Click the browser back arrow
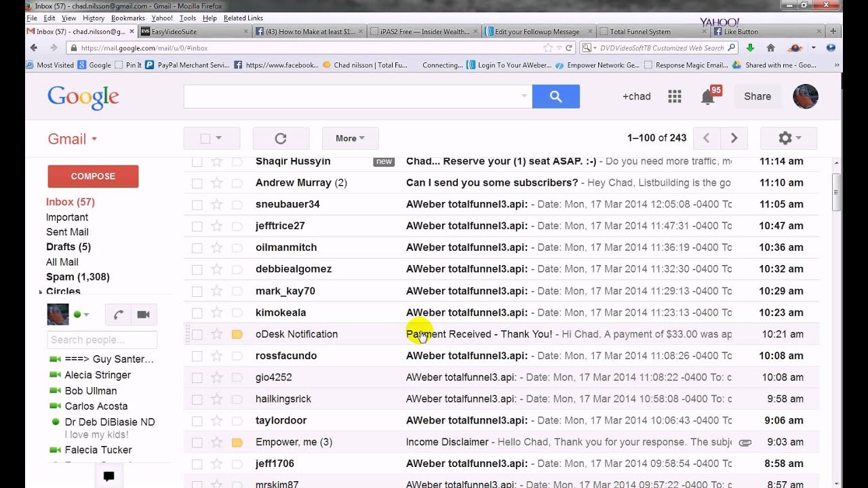The height and width of the screenshot is (488, 868). point(34,47)
